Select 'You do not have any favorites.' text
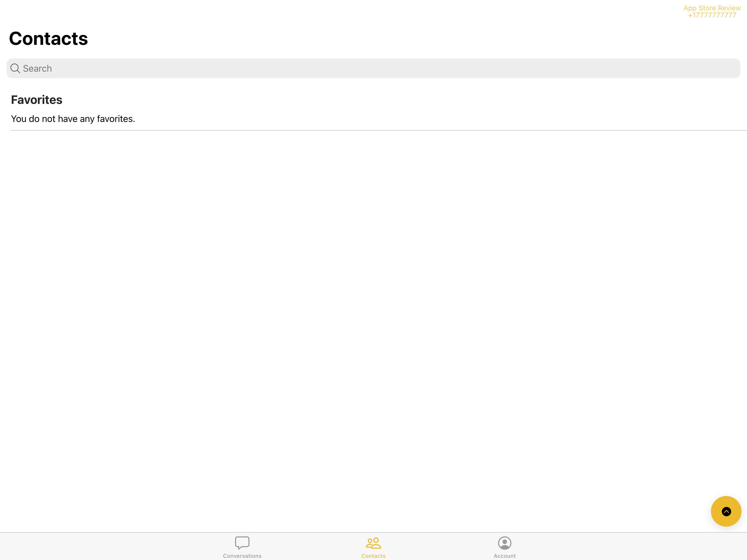Image resolution: width=747 pixels, height=560 pixels. tap(73, 119)
